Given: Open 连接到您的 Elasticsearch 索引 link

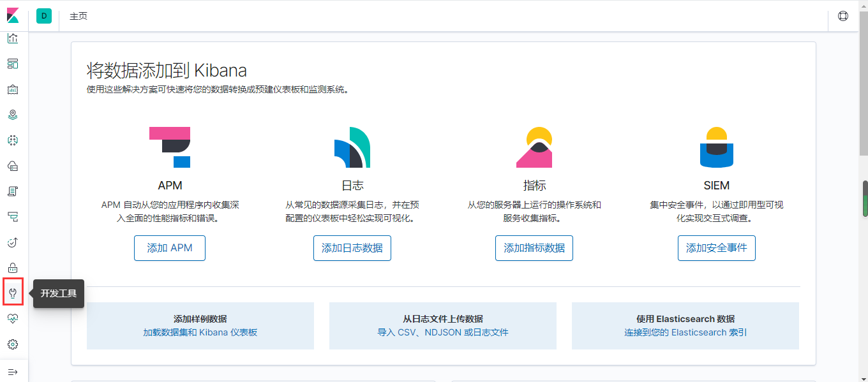Looking at the screenshot, I should (685, 332).
